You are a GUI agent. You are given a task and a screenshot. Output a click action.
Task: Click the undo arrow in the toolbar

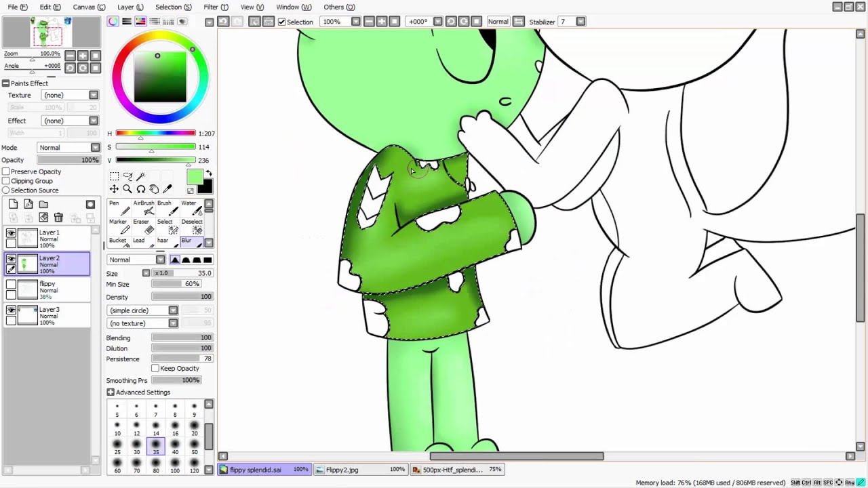point(223,22)
